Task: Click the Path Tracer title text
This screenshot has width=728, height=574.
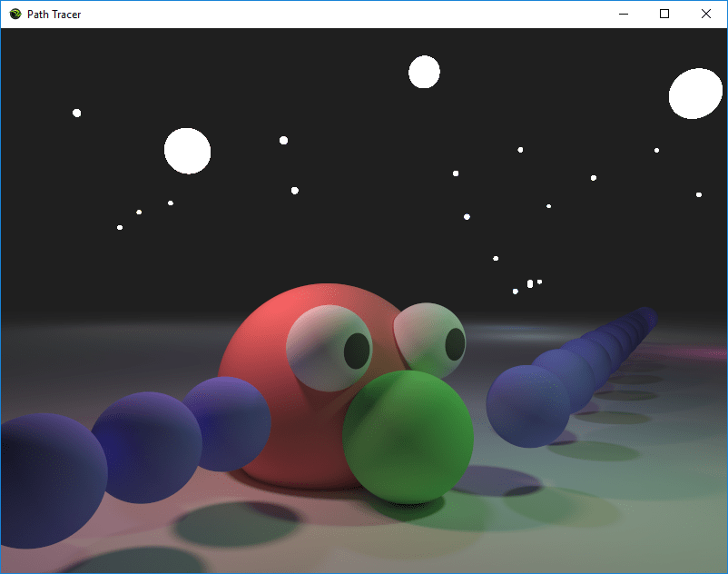Action: coord(54,15)
